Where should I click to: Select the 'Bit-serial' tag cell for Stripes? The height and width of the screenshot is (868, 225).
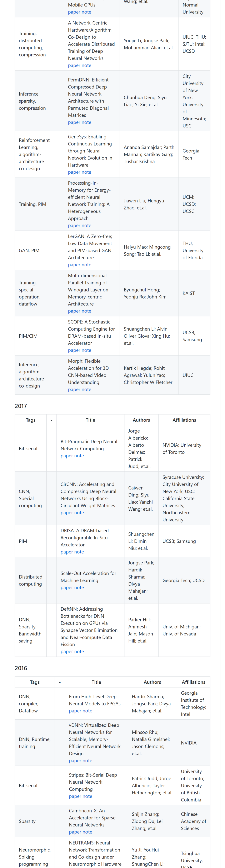point(35,785)
